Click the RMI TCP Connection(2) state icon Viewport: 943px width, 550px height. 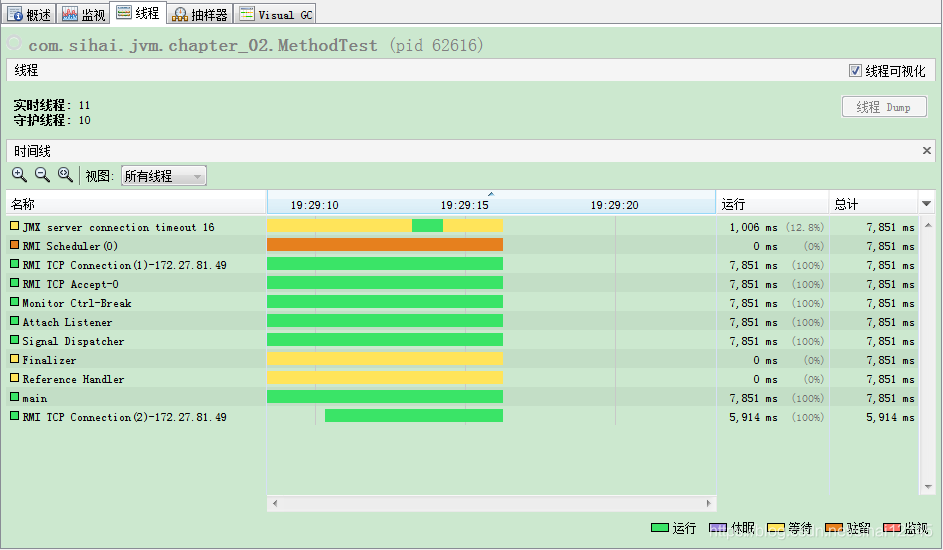14,416
